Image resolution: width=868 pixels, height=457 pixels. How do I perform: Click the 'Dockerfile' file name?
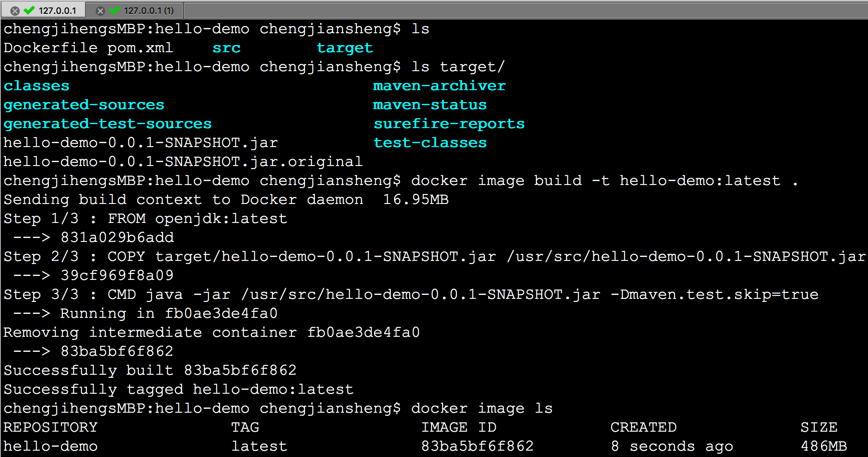pyautogui.click(x=51, y=48)
